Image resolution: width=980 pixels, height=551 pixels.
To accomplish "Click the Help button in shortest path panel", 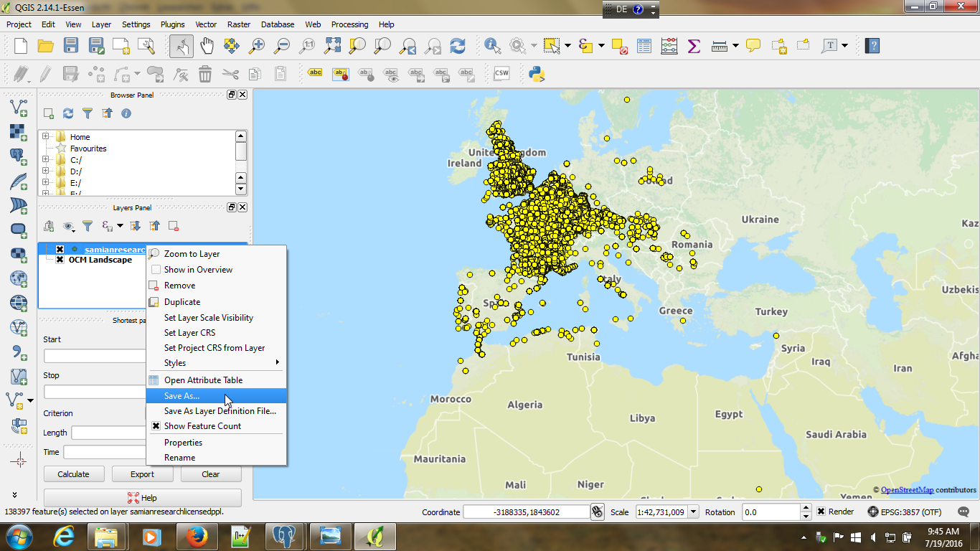I will (142, 498).
